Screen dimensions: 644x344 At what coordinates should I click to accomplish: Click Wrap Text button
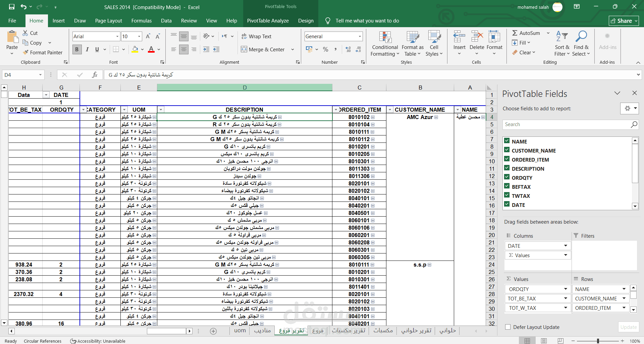pyautogui.click(x=257, y=36)
